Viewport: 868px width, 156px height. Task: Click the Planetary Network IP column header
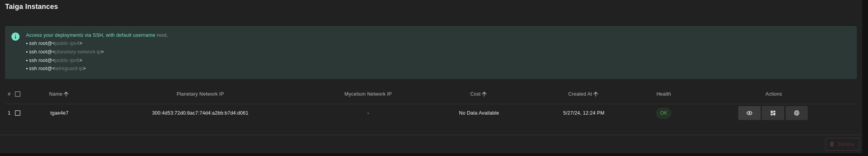point(200,94)
